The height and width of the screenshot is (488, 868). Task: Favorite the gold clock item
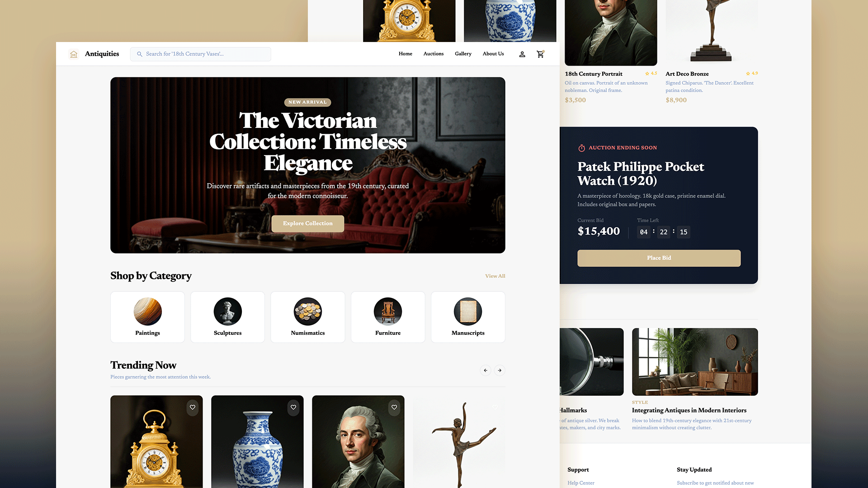coord(193,408)
